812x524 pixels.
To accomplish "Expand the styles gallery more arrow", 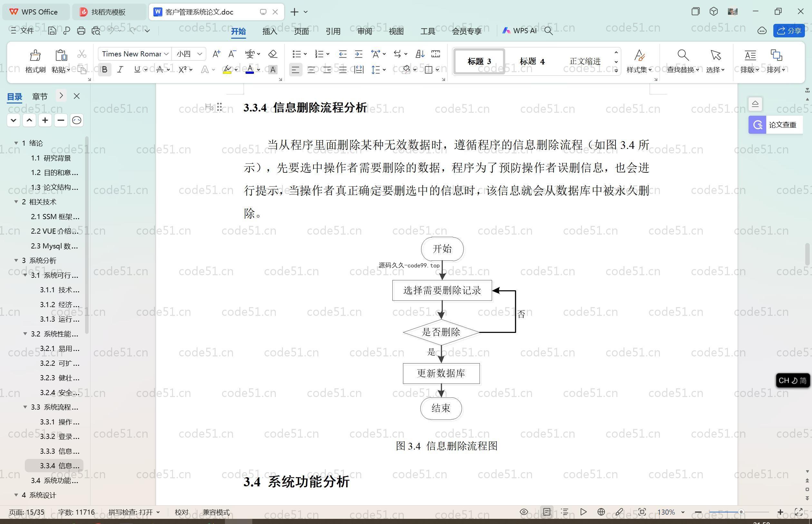I will click(x=616, y=71).
